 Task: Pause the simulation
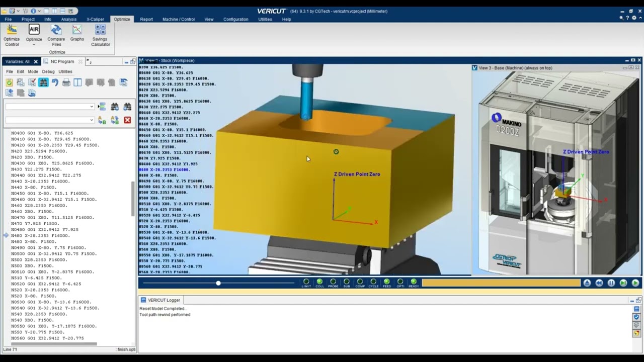(x=611, y=283)
